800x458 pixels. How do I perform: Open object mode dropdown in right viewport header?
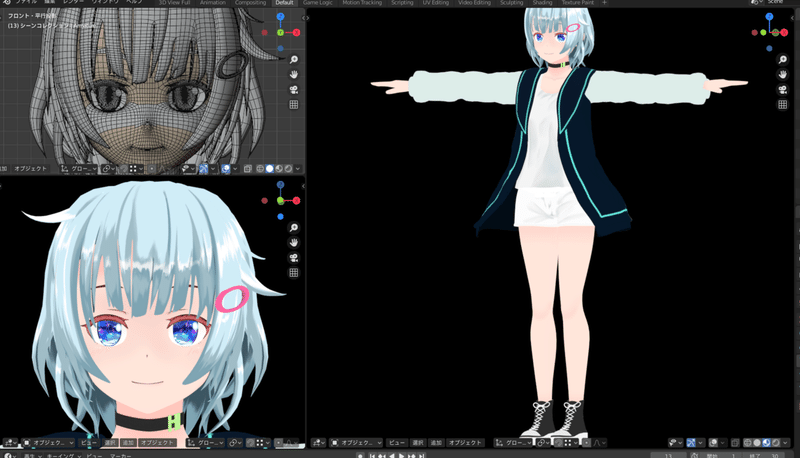tap(356, 443)
